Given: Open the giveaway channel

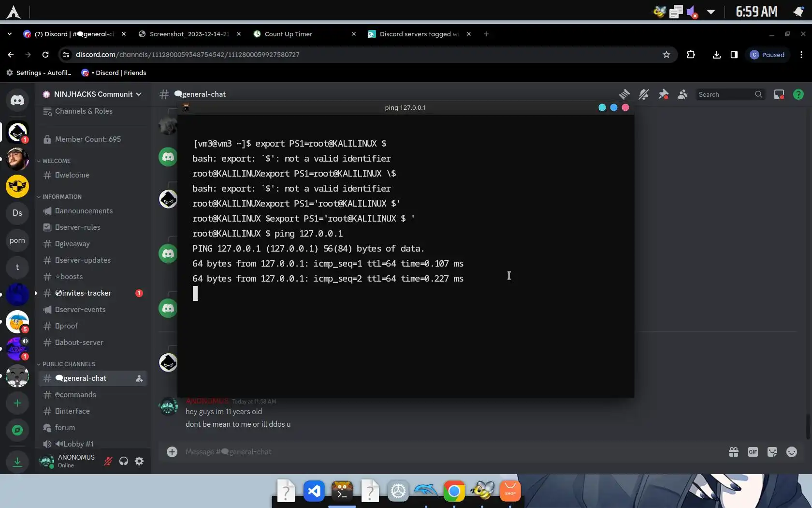Looking at the screenshot, I should coord(93,244).
